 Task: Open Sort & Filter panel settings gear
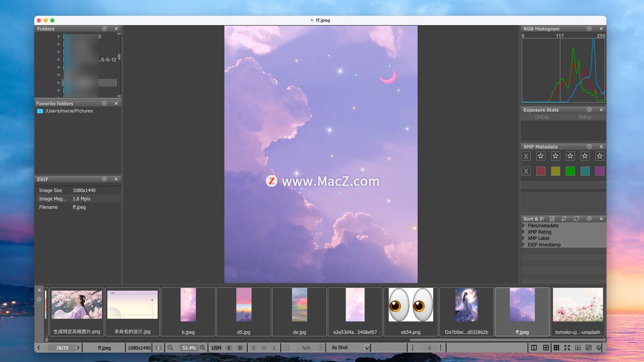589,219
